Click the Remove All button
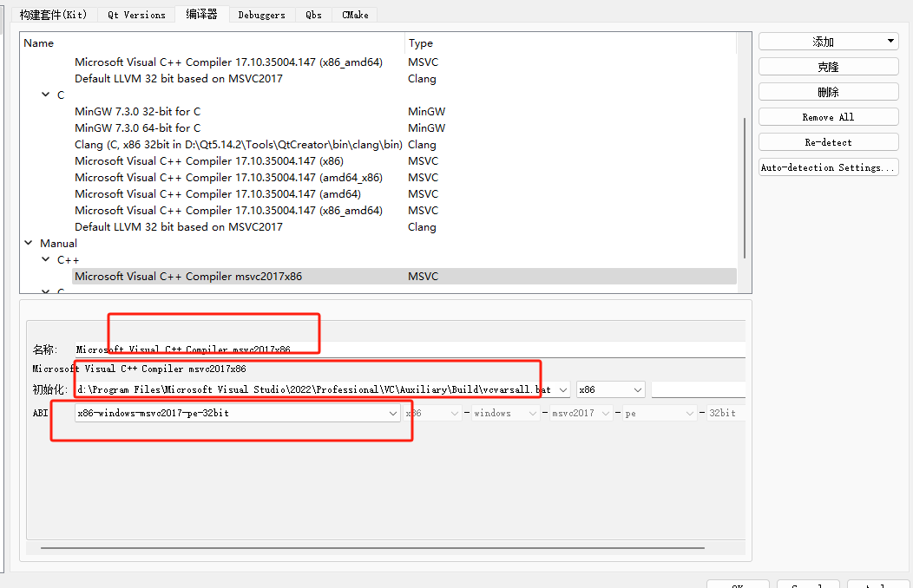Viewport: 913px width, 588px height. pyautogui.click(x=828, y=117)
